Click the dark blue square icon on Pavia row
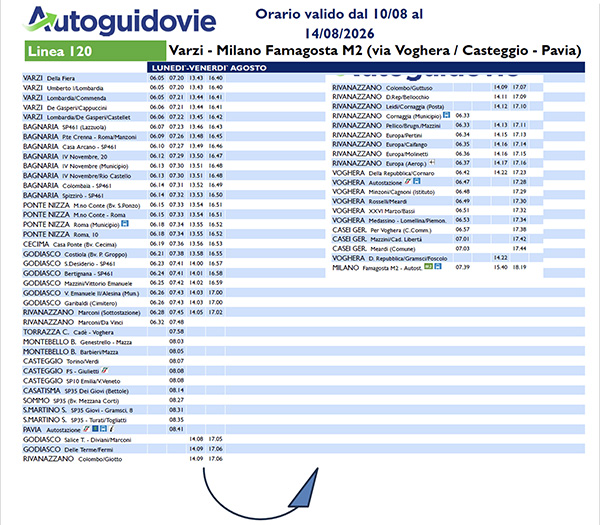The width and height of the screenshot is (600, 525). (96, 429)
